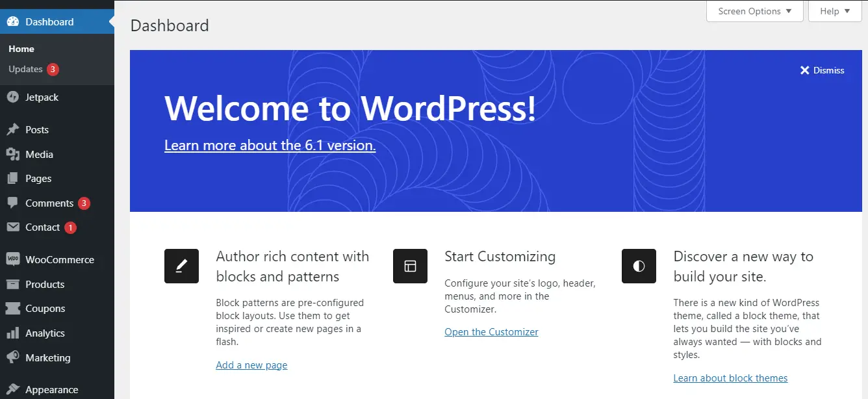Click the Analytics bar chart icon

[x=12, y=333]
